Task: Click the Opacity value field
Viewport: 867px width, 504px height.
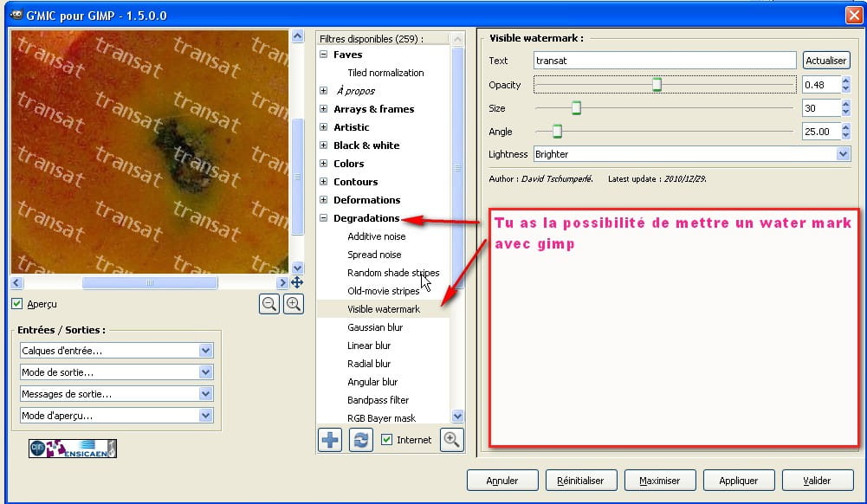Action: tap(822, 85)
